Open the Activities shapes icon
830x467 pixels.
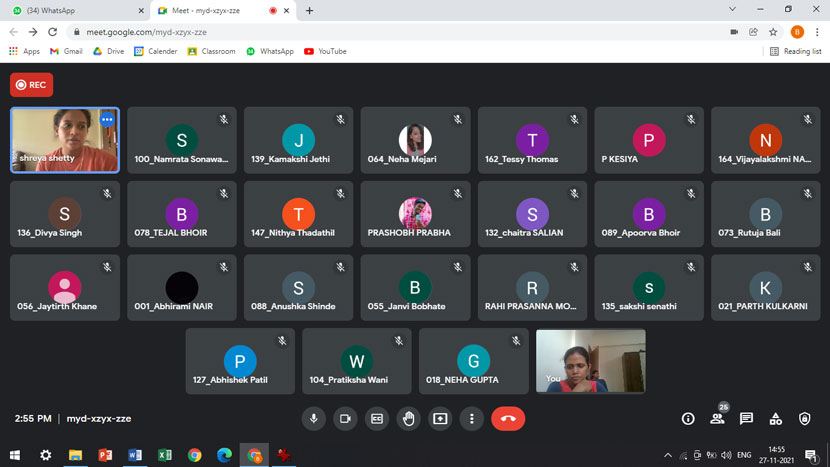(x=775, y=419)
